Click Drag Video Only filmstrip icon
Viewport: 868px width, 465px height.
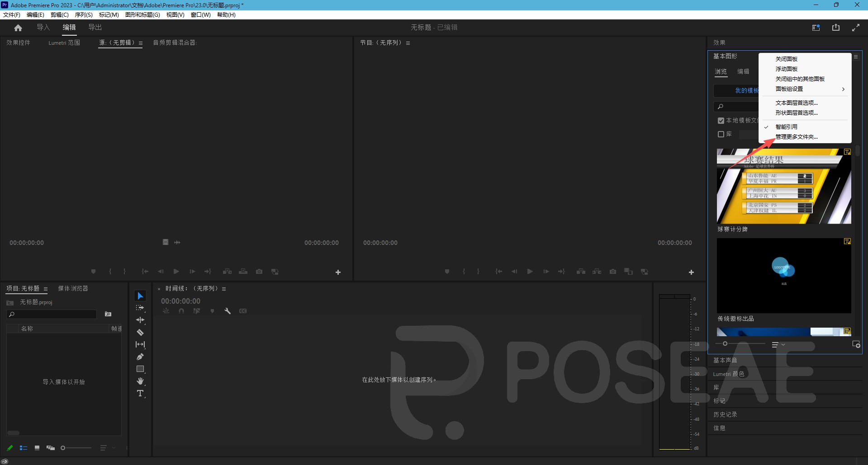coord(166,242)
